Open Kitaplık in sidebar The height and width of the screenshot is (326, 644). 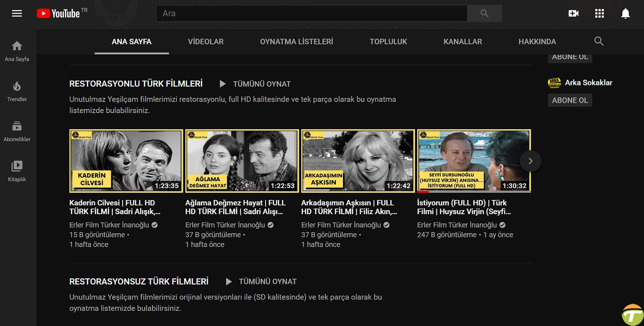coord(17,171)
